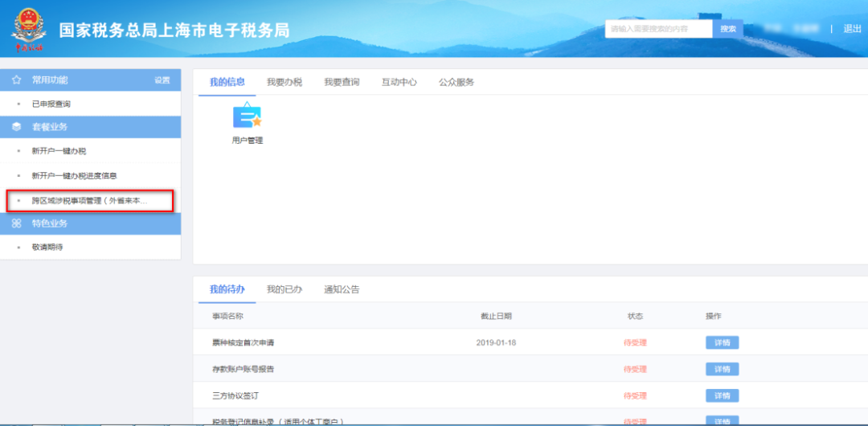Screen dimensions: 868x426
Task: Click the 状态 column header
Action: coord(635,316)
